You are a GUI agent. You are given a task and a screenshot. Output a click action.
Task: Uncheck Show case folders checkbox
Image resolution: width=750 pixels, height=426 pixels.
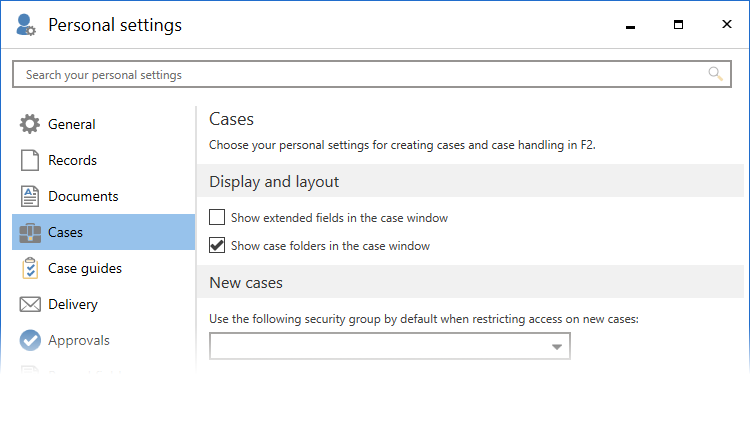[x=217, y=245]
